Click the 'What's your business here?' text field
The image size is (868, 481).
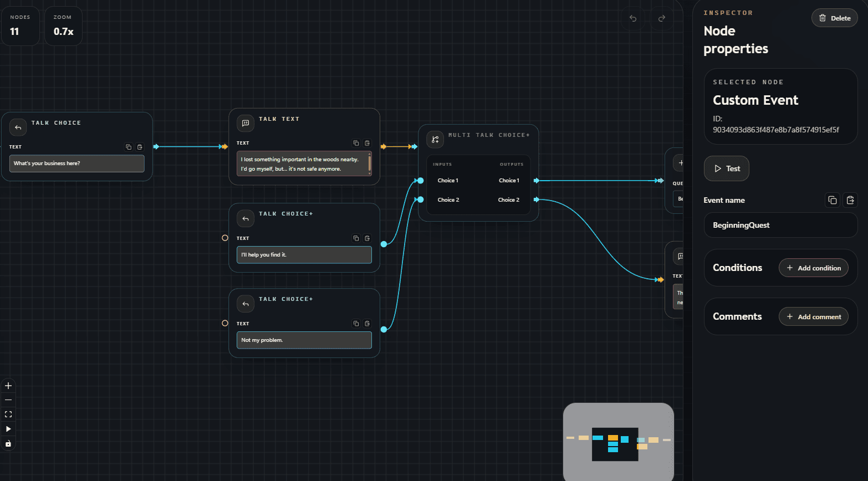click(77, 163)
